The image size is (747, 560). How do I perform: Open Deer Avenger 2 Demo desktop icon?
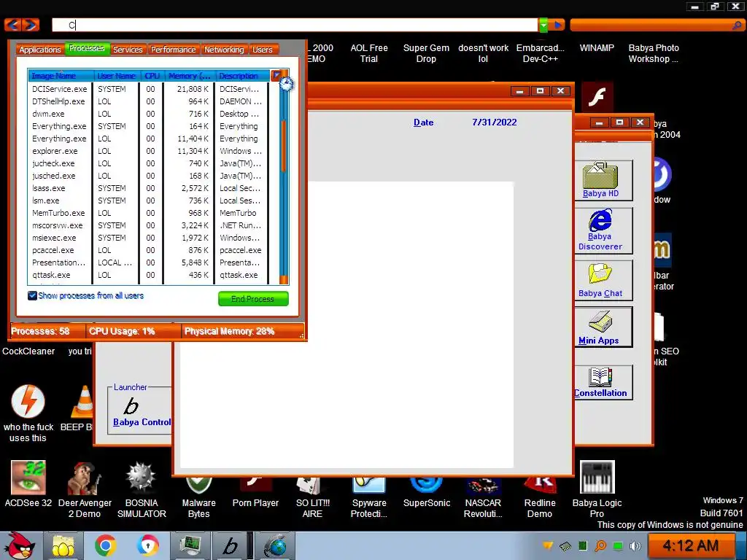(x=85, y=491)
